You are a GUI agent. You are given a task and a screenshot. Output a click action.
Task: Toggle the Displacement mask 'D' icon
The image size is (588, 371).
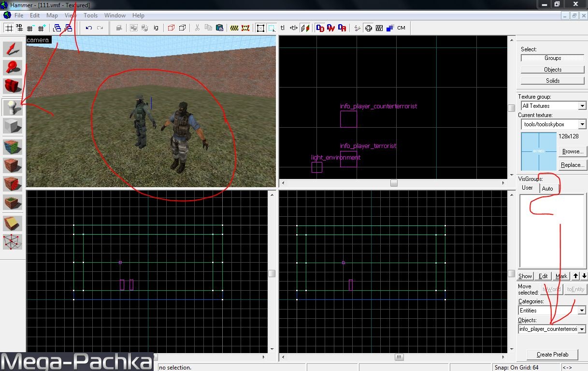(320, 28)
